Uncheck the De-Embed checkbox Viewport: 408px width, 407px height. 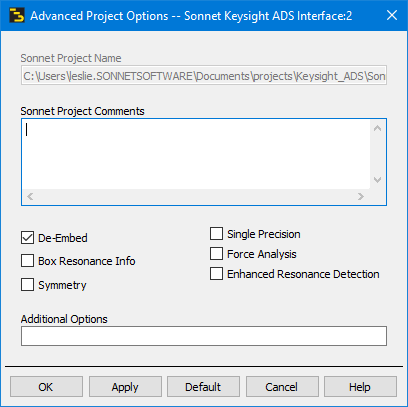tap(27, 238)
